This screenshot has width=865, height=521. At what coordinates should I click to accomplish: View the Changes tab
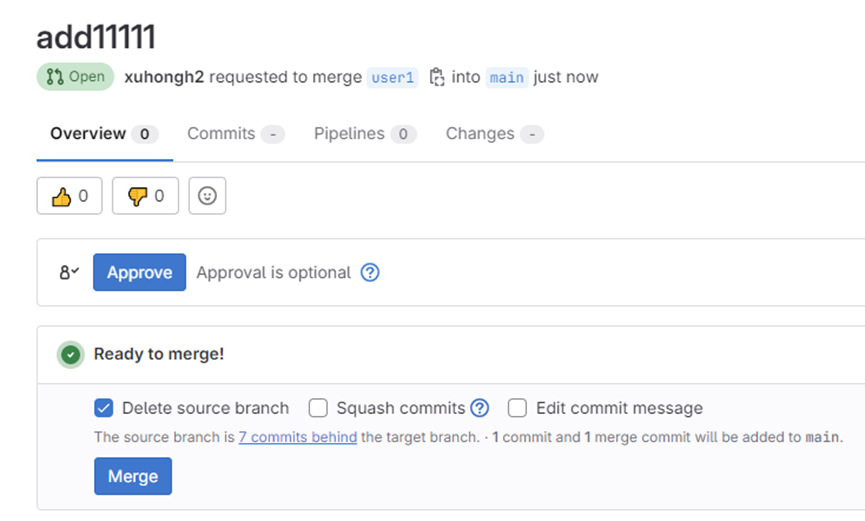[x=493, y=134]
